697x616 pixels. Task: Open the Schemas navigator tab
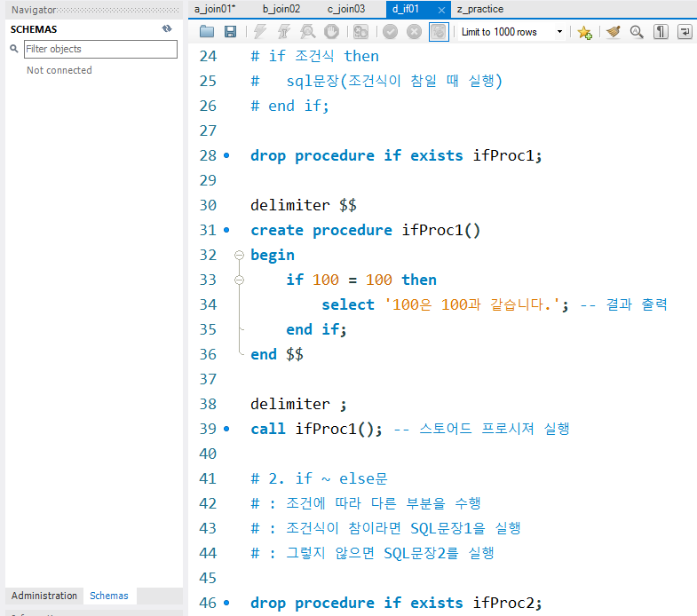(109, 596)
